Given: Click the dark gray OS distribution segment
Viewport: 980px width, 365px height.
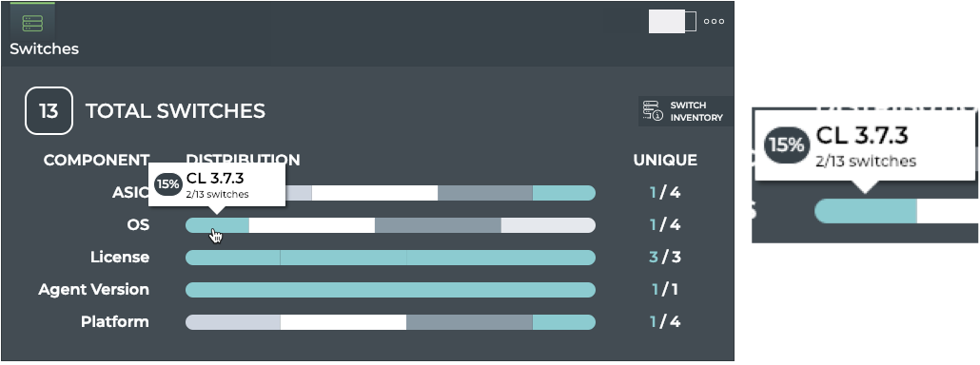Looking at the screenshot, I should pos(438,225).
